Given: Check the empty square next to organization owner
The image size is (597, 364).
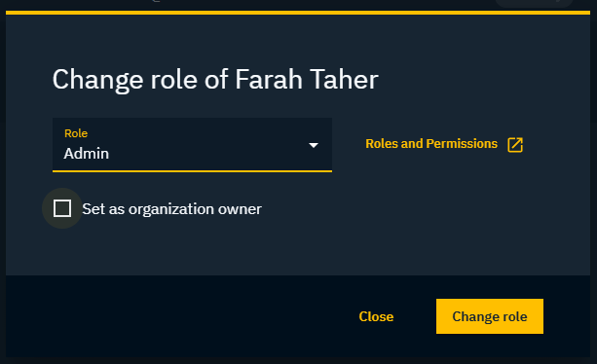Looking at the screenshot, I should [62, 208].
